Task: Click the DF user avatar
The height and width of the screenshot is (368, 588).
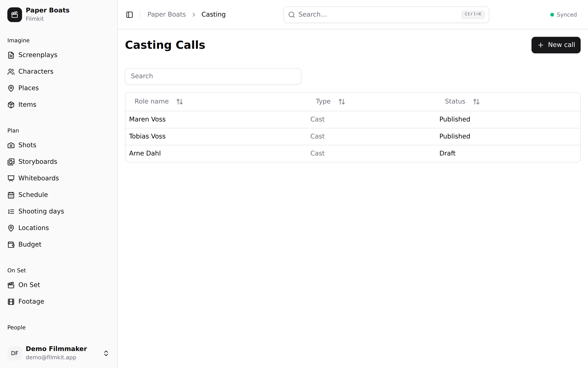Action: [14, 353]
